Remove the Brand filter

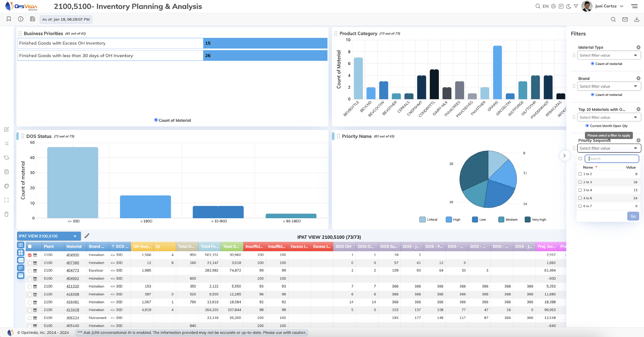[x=638, y=79]
